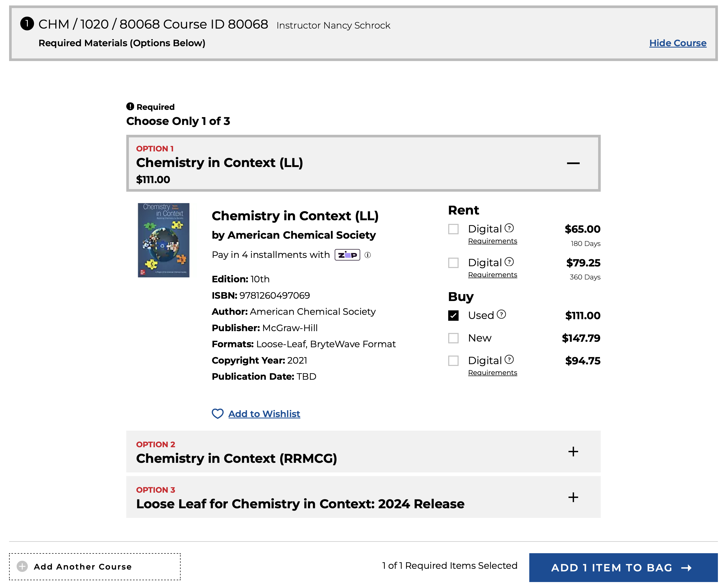Viewport: 727px width, 588px height.
Task: Click the Chemistry in Context book cover
Action: pyautogui.click(x=164, y=240)
